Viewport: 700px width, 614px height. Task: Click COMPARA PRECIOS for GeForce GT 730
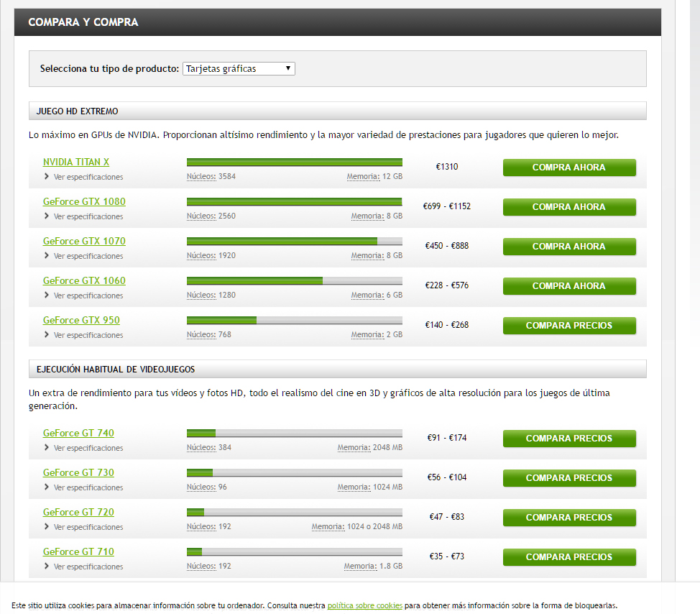[x=569, y=478]
